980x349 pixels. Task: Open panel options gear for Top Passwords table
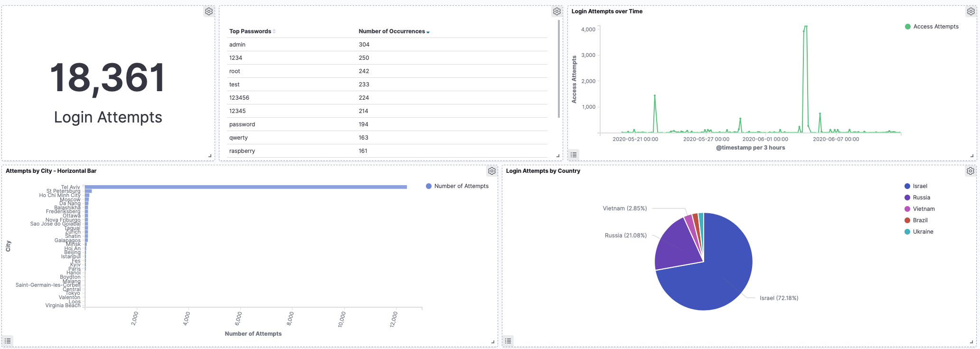pyautogui.click(x=557, y=11)
